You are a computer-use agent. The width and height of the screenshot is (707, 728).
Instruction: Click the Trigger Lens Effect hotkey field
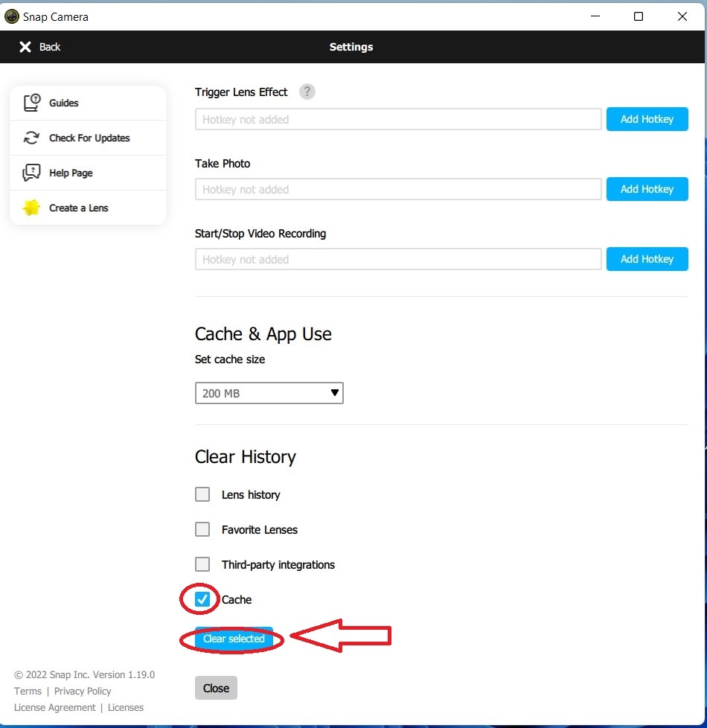[x=398, y=119]
